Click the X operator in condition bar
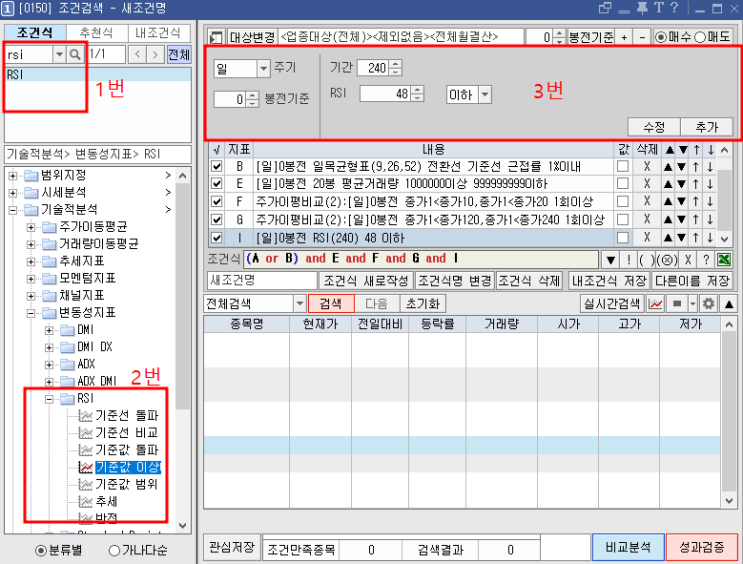The height and width of the screenshot is (564, 743). 688,260
